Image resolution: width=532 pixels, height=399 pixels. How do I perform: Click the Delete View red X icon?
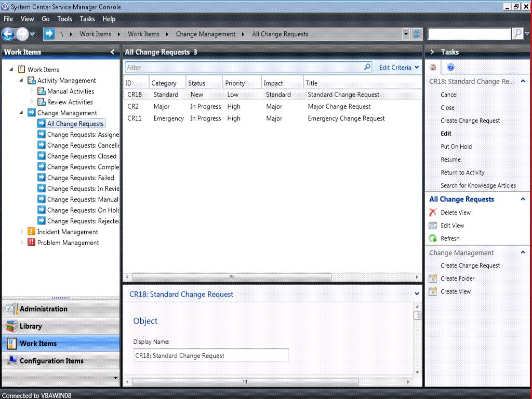(433, 212)
